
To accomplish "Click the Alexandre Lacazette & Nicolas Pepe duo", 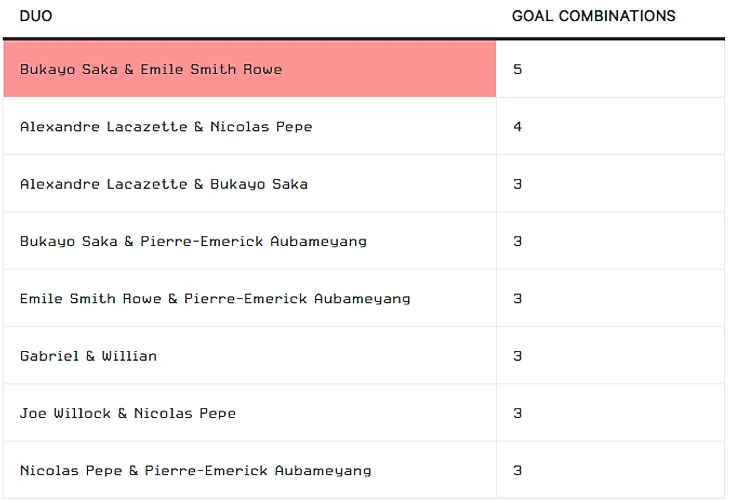I will tap(166, 127).
